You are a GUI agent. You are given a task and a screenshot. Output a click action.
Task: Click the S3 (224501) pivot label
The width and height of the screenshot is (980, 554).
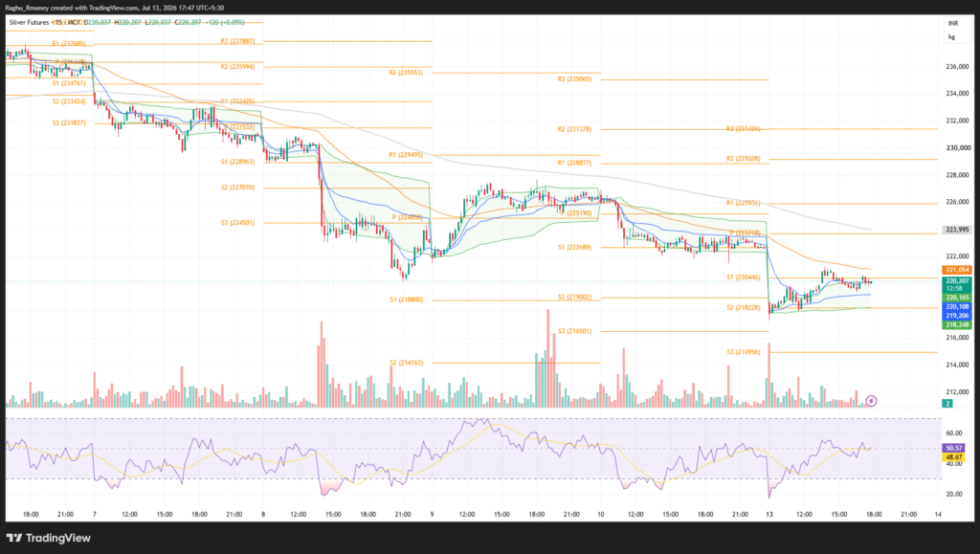click(237, 222)
